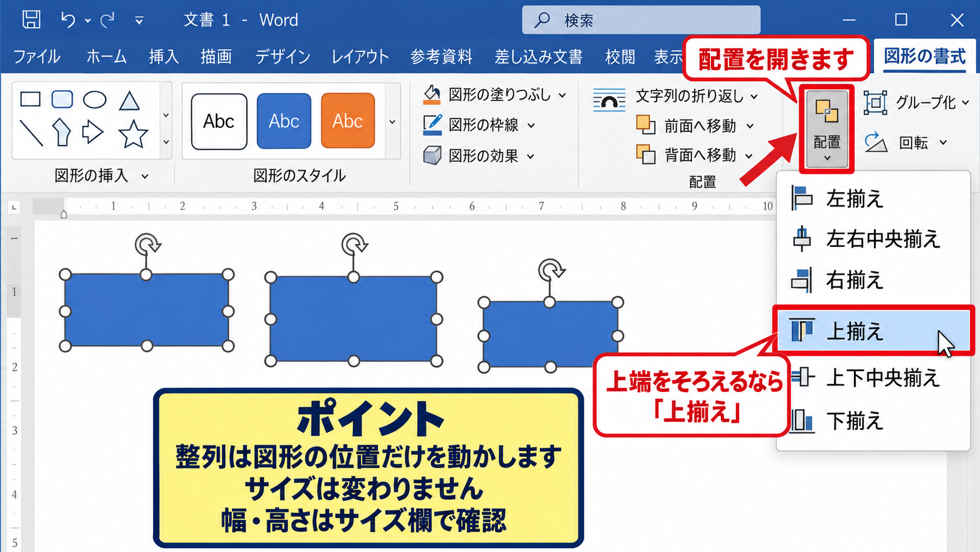Click the 配置 align button
The width and height of the screenshot is (980, 552).
pyautogui.click(x=826, y=129)
